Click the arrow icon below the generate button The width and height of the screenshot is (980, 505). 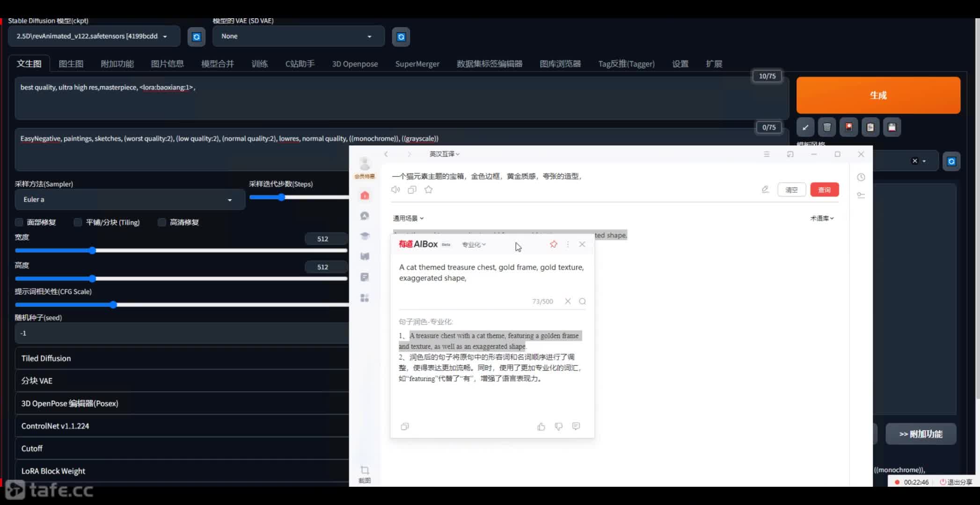tap(805, 127)
